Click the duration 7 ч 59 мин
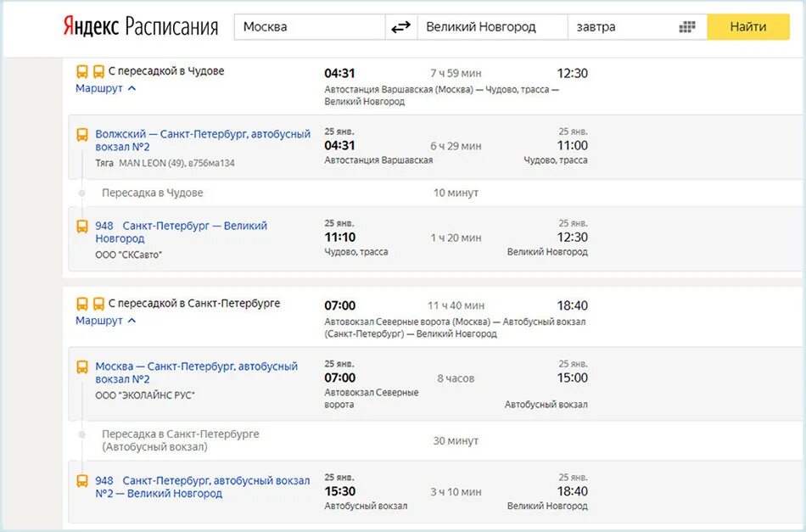This screenshot has width=806, height=532. tap(456, 74)
